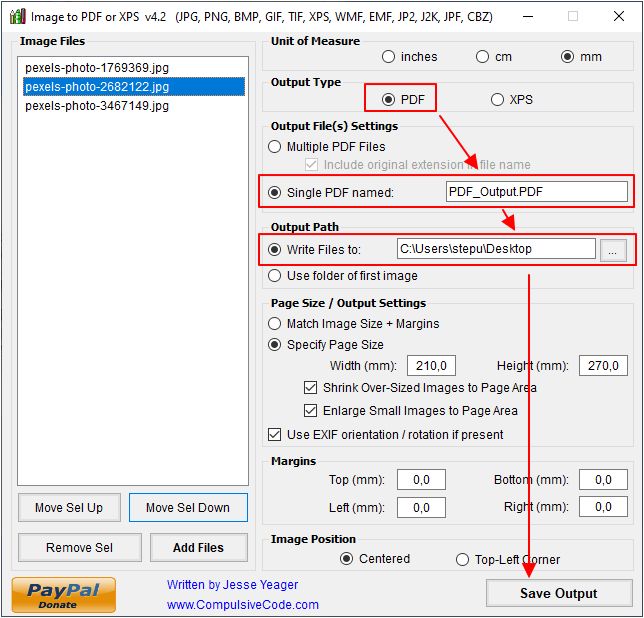Viewport: 644px width, 618px height.
Task: Choose XPS output type
Action: click(497, 99)
